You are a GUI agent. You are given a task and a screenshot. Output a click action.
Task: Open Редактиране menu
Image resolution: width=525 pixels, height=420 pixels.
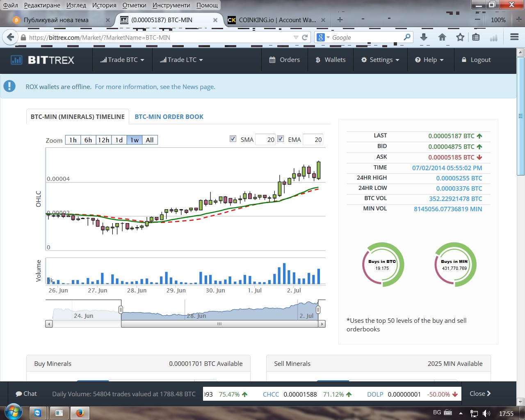[42, 5]
